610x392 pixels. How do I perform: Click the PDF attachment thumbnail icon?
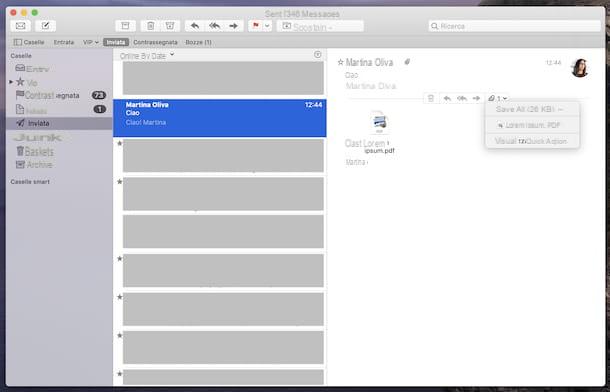(379, 122)
